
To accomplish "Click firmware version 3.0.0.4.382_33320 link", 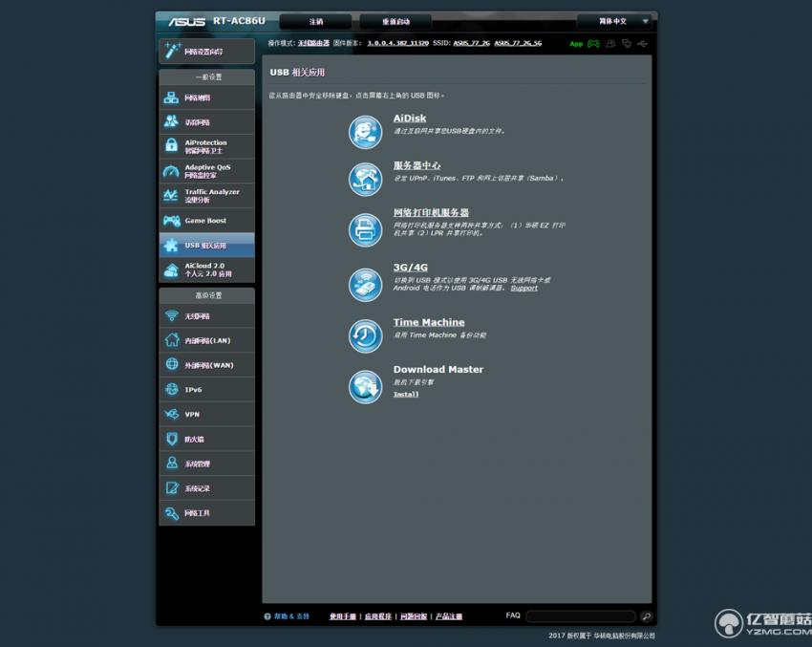I will tap(397, 43).
